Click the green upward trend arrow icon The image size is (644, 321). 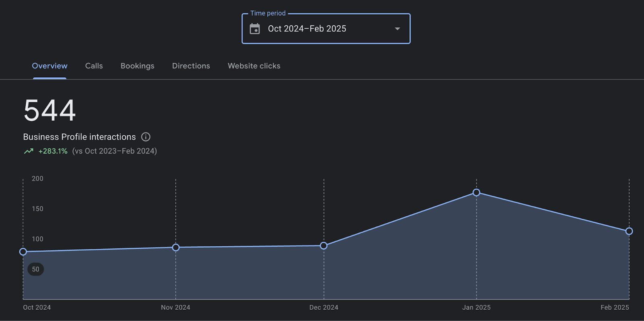29,151
